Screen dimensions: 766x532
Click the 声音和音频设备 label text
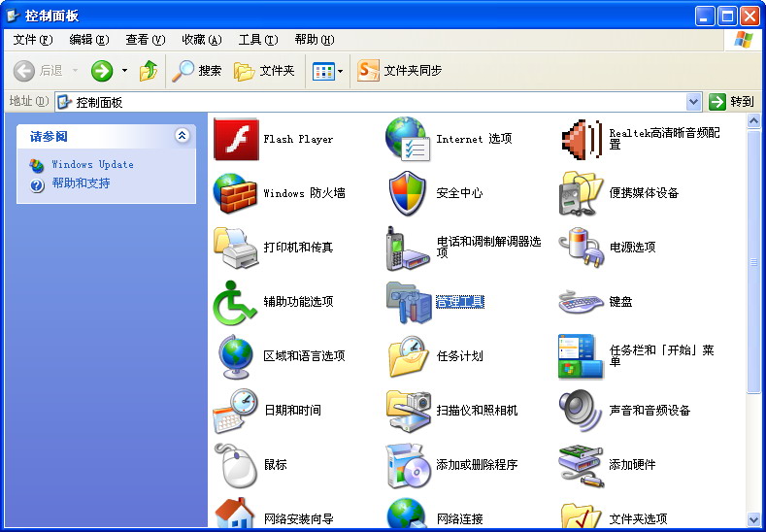click(x=649, y=411)
